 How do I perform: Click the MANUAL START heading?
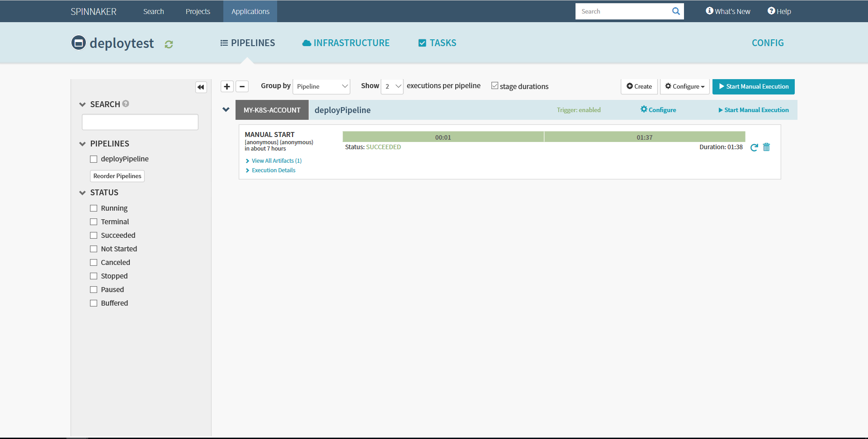click(269, 134)
